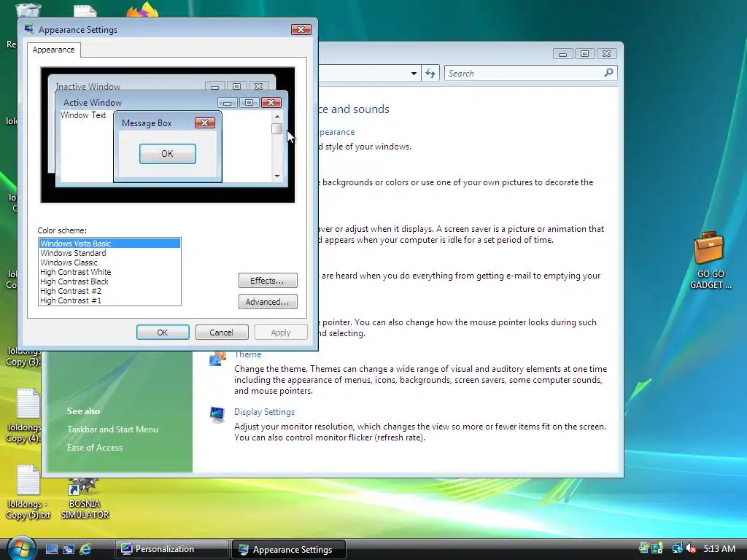Click the muted volume tray icon
This screenshot has height=560, width=747.
click(x=692, y=548)
